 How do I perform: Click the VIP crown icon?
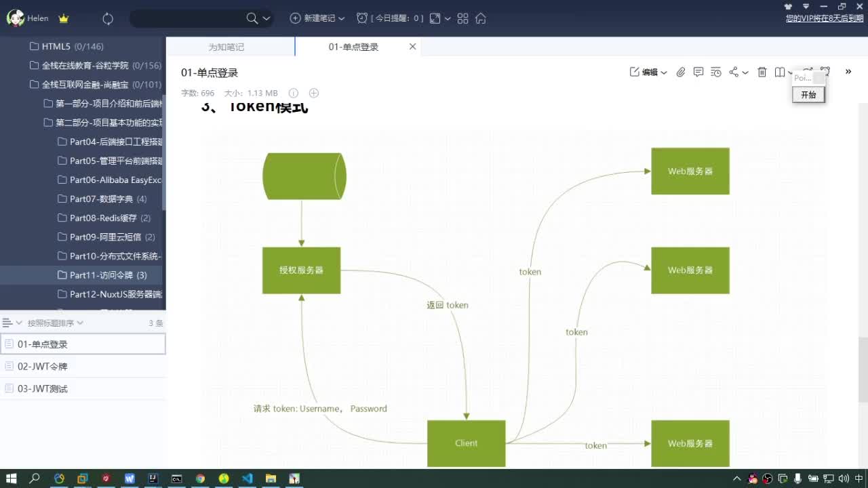[x=64, y=19]
